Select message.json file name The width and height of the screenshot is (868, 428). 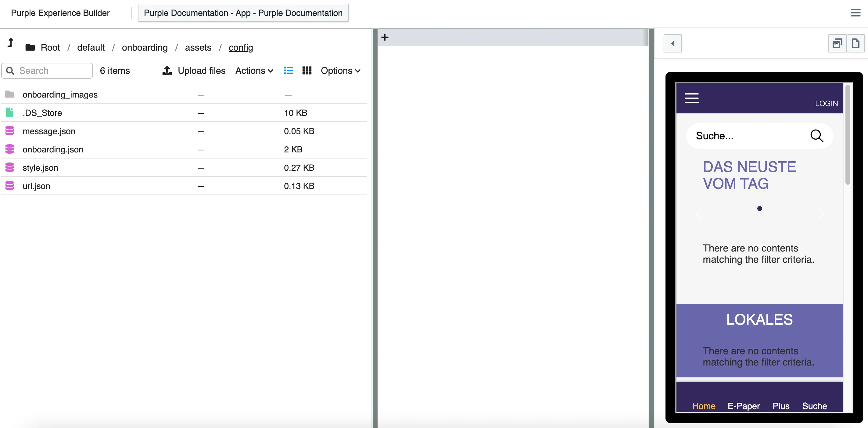pos(49,131)
